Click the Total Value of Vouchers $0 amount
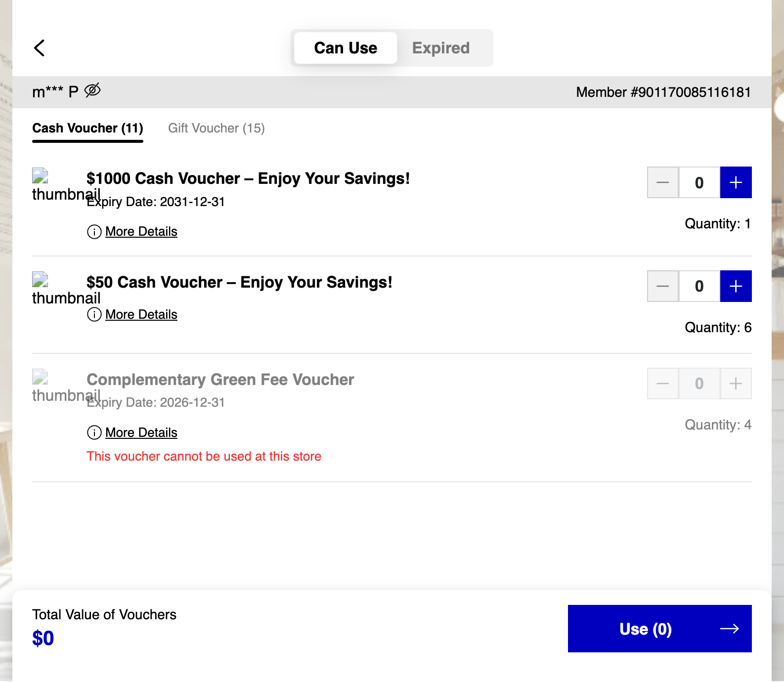Image resolution: width=784 pixels, height=682 pixels. coord(43,638)
